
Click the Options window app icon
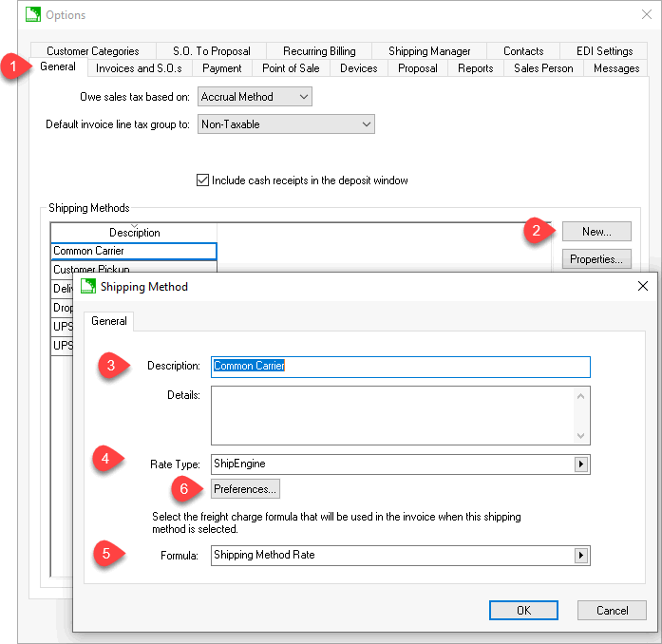[x=33, y=14]
